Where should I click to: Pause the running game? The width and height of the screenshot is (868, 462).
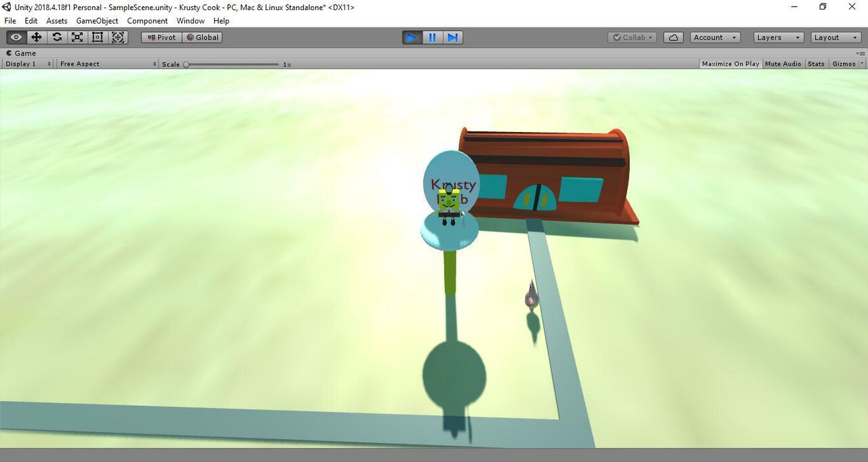pyautogui.click(x=432, y=37)
